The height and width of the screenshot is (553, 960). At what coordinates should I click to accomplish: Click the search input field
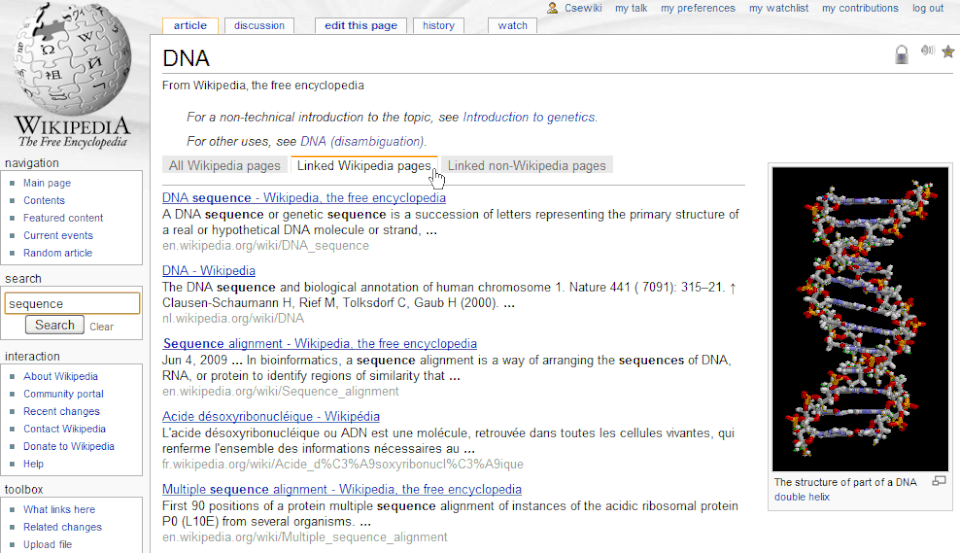[72, 304]
